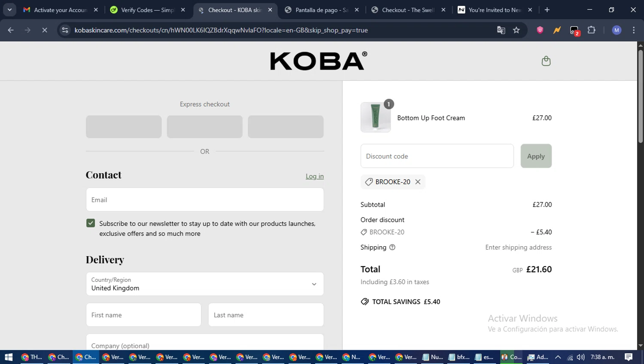Click the first express checkout button
This screenshot has height=364, width=644.
124,127
